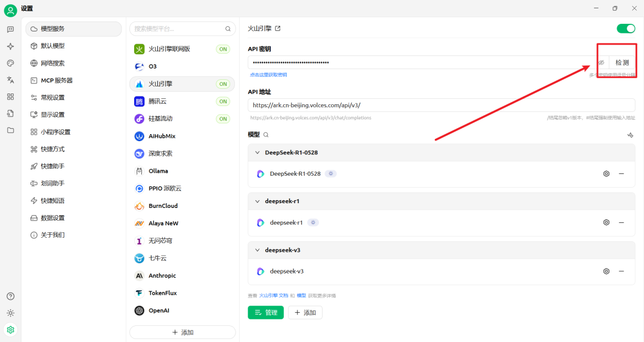Collapse the DeepSeek-R1-0528 group
Viewport: 644px width, 342px height.
258,153
